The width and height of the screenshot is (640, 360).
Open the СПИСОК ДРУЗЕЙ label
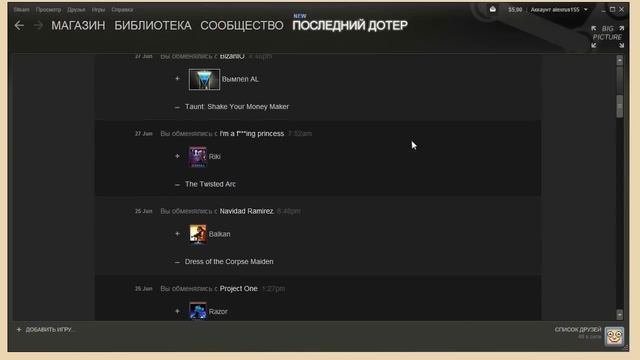click(x=578, y=329)
